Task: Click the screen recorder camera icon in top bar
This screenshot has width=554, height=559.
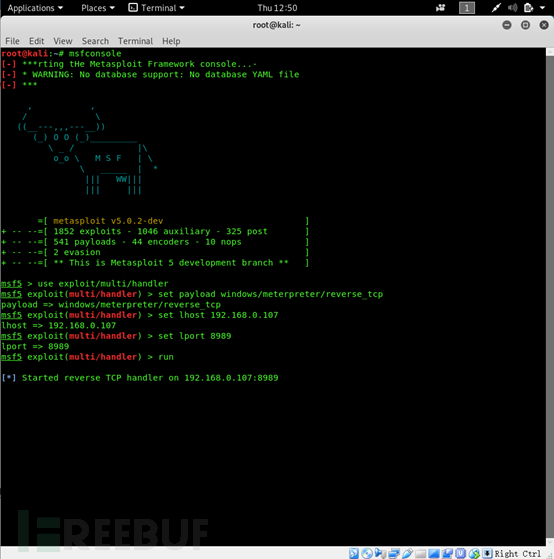Action: click(x=441, y=8)
